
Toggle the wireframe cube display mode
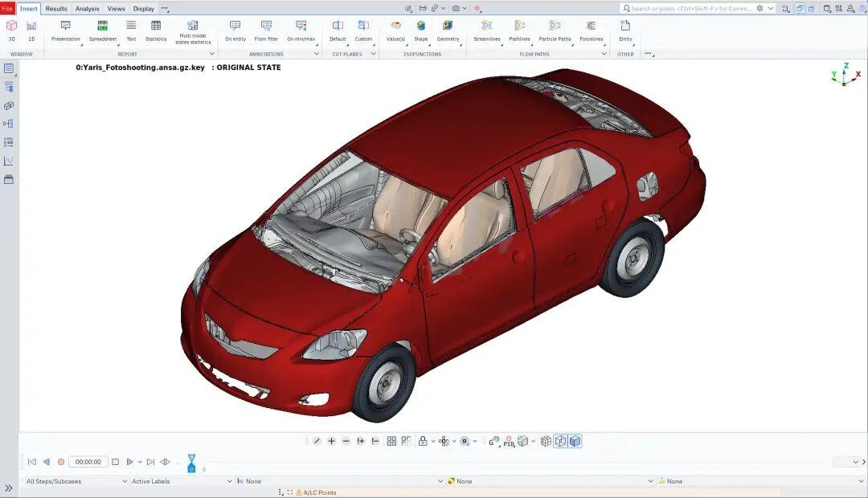547,441
